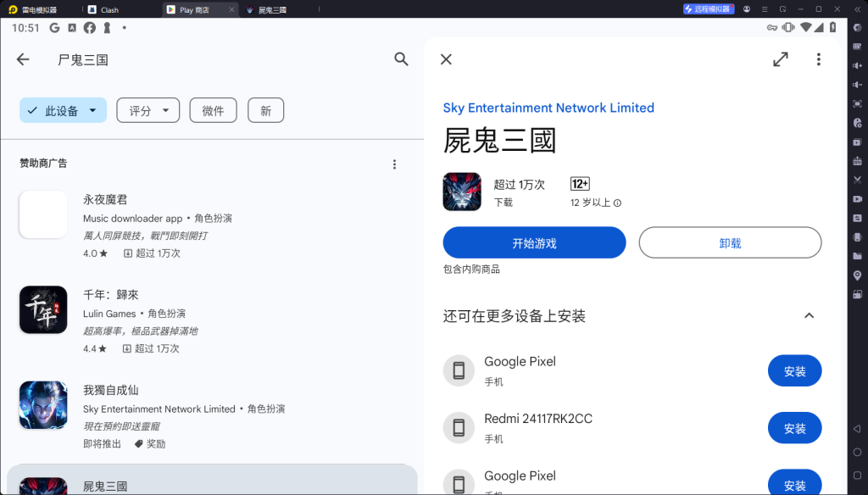
Task: Open the 我獨自成仙 result
Action: [210, 416]
